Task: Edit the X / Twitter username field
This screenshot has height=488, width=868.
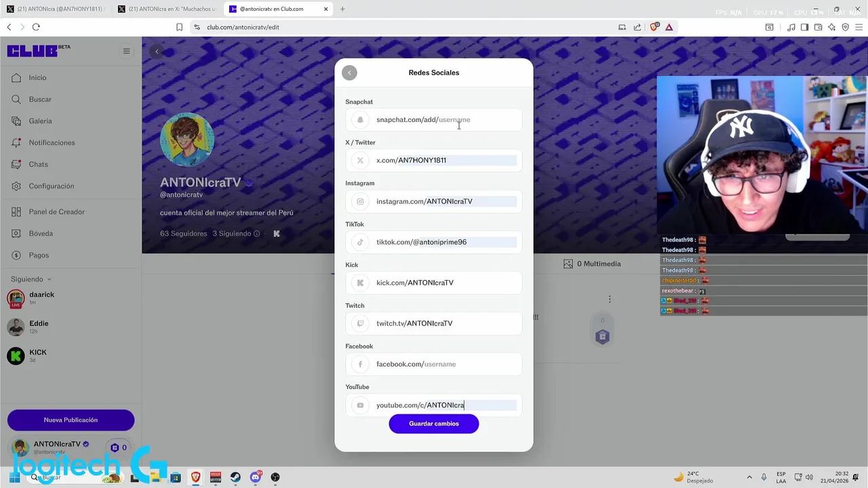Action: 434,161
